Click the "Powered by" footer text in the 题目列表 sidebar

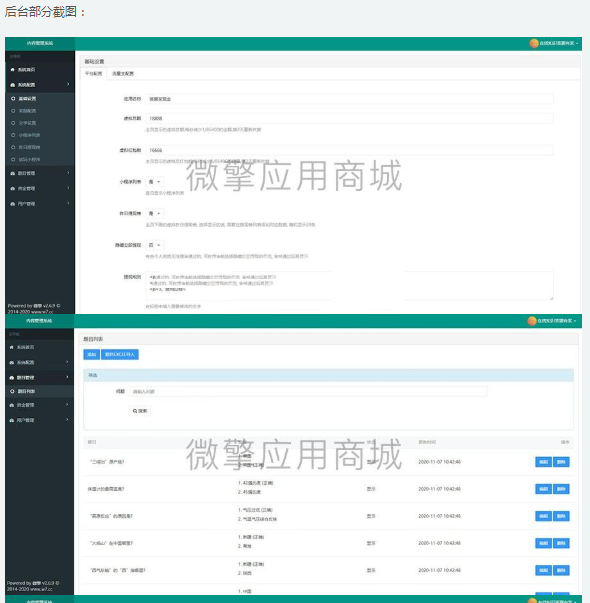(33, 586)
